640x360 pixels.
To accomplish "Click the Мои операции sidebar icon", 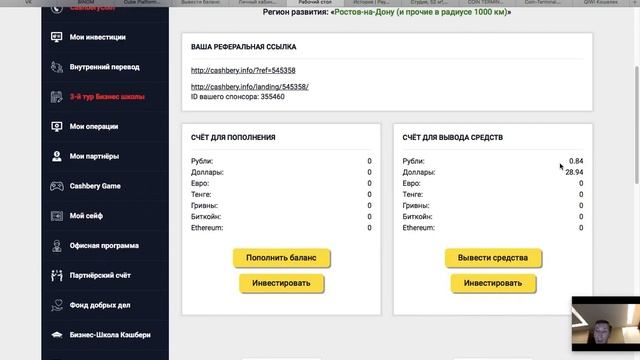I will [57, 127].
